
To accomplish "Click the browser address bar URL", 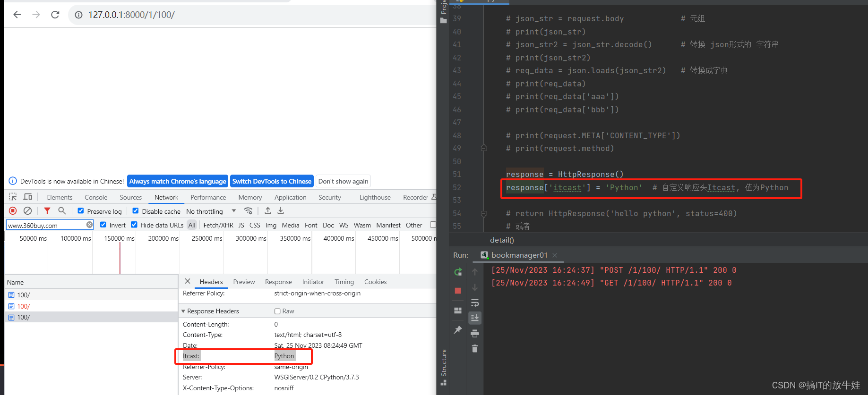I will click(131, 15).
